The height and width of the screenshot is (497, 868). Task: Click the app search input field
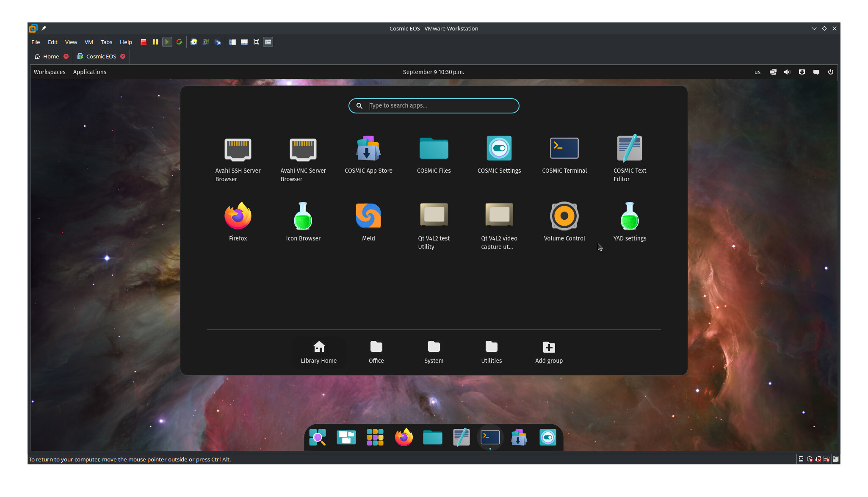coord(434,106)
